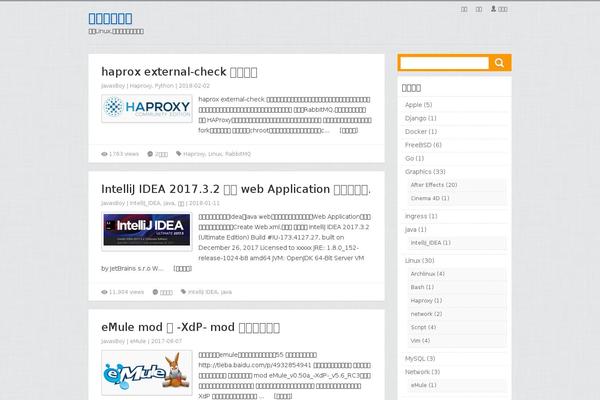Open the eMule mod -XdP- post title
This screenshot has height=400, width=600.
pos(191,327)
